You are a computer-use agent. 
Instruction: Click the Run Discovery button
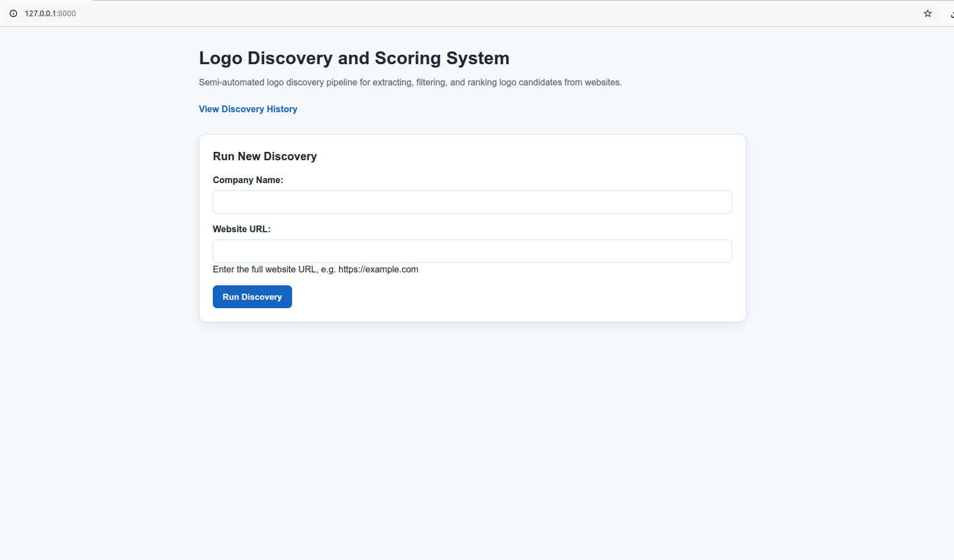pos(252,297)
